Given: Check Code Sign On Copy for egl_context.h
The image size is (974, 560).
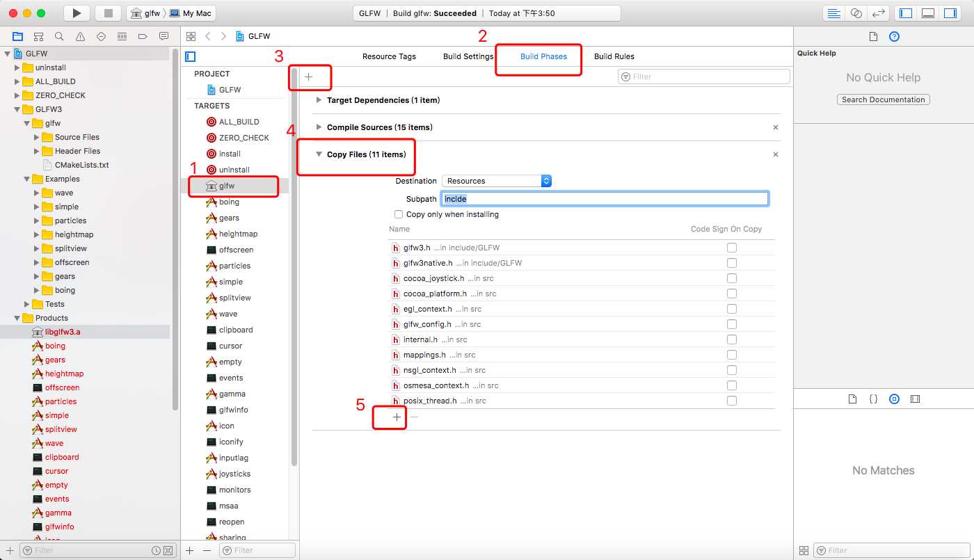Looking at the screenshot, I should coord(732,309).
